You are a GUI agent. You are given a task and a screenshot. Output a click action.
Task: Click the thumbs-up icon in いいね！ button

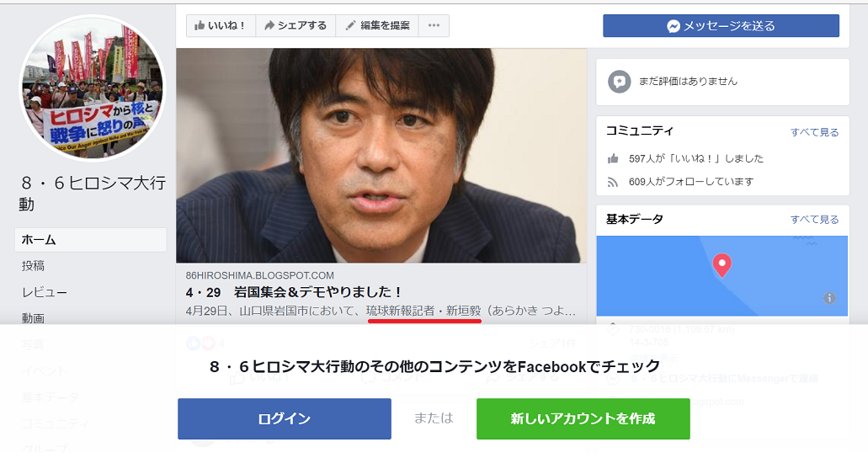coord(200,25)
